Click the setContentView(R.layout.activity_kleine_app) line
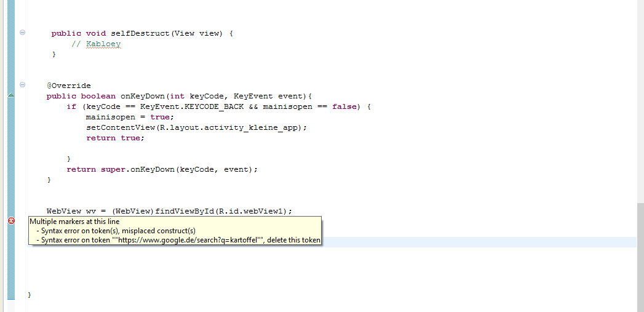 pos(196,127)
